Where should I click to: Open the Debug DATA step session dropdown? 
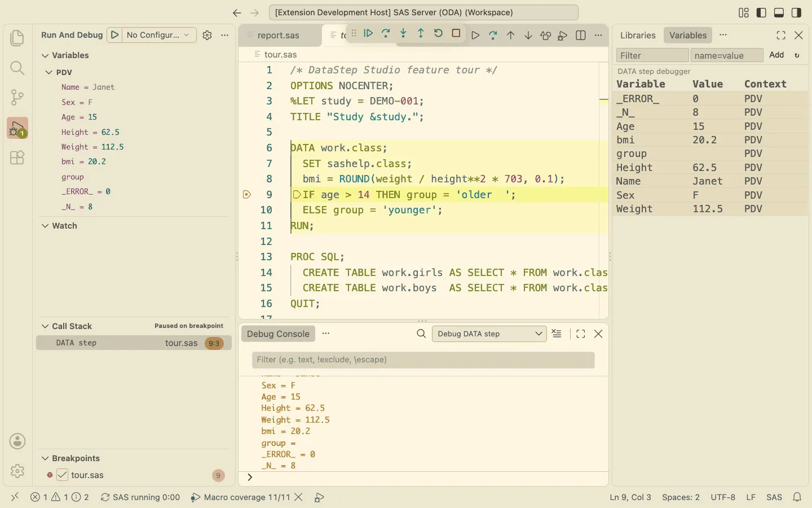489,334
